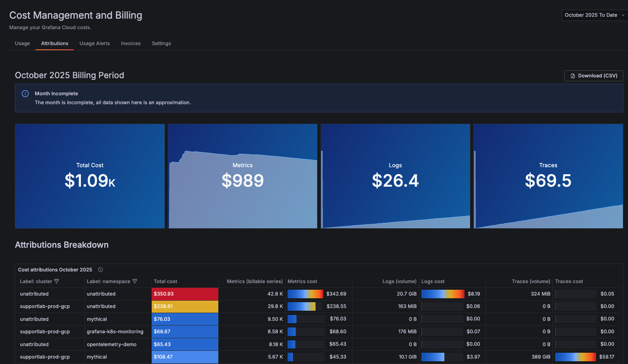Click the Metrics panel showing $989
Viewport: 628px width, 364px height.
242,176
